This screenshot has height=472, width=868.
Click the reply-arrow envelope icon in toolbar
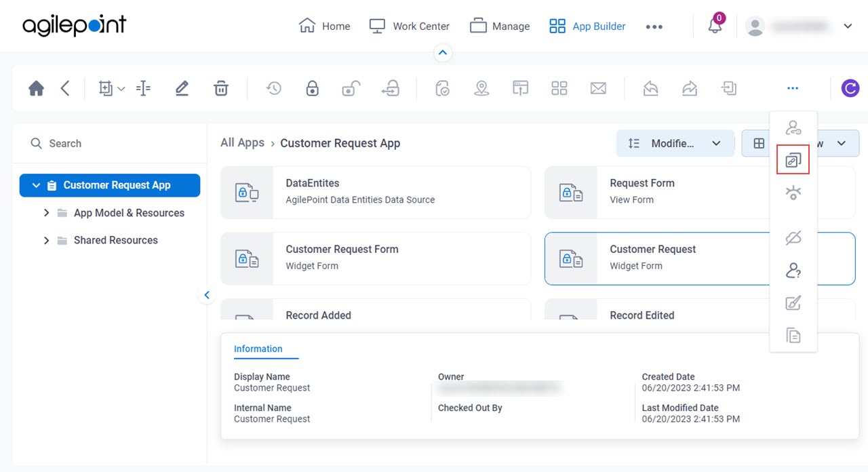[651, 88]
